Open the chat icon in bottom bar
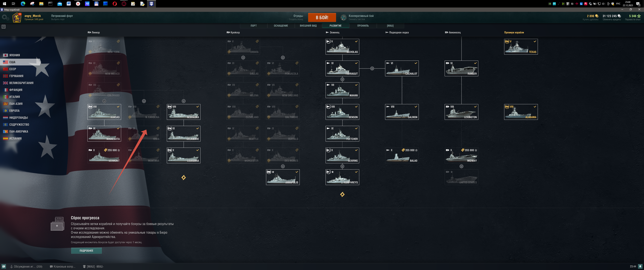This screenshot has height=270, width=644. (x=4, y=266)
